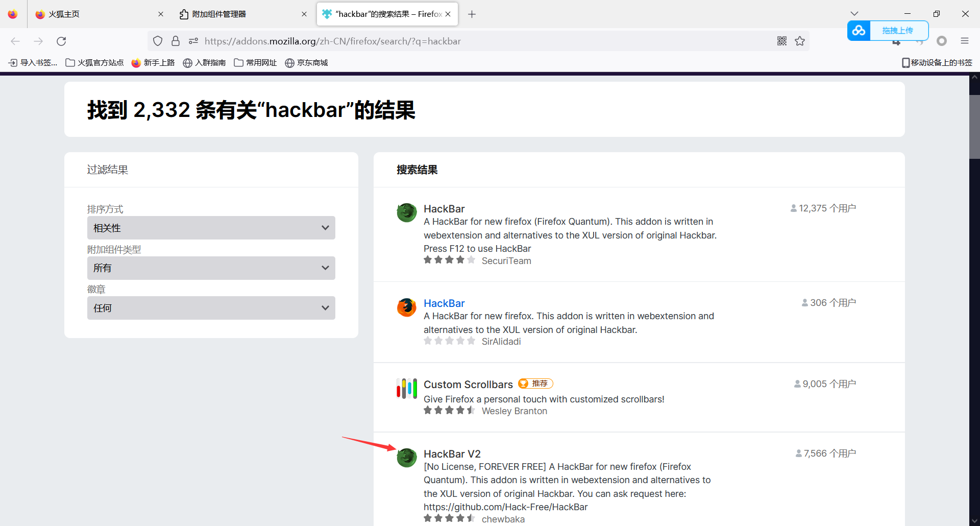
Task: Click the SirAlidadi HackBar fox icon
Action: [407, 307]
